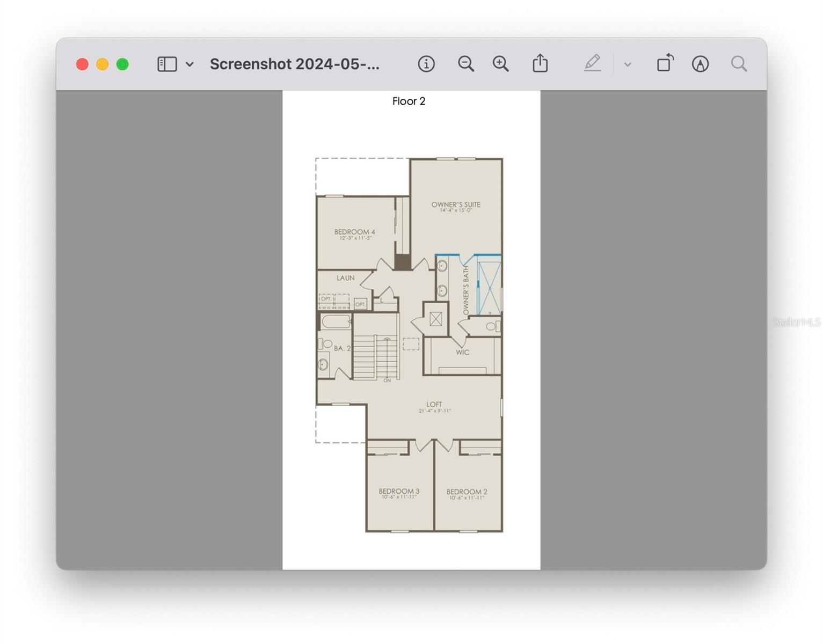Open the Share menu
Image resolution: width=823 pixels, height=644 pixels.
coord(540,64)
